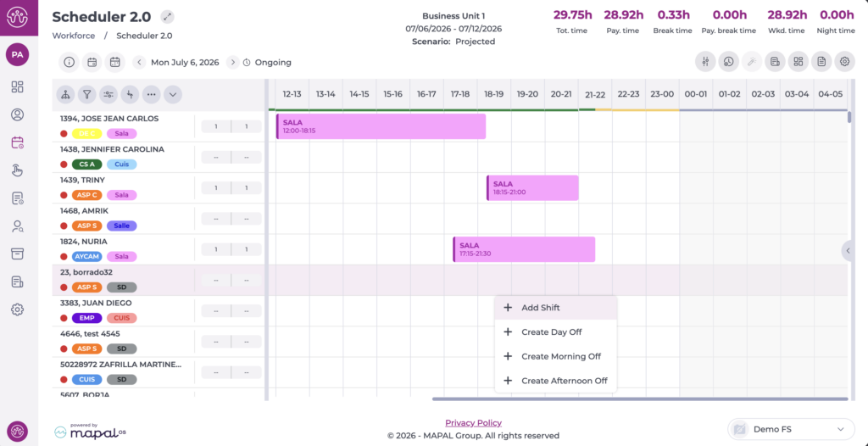The height and width of the screenshot is (446, 868).
Task: Open the grid view icon in toolbar
Action: (x=798, y=62)
